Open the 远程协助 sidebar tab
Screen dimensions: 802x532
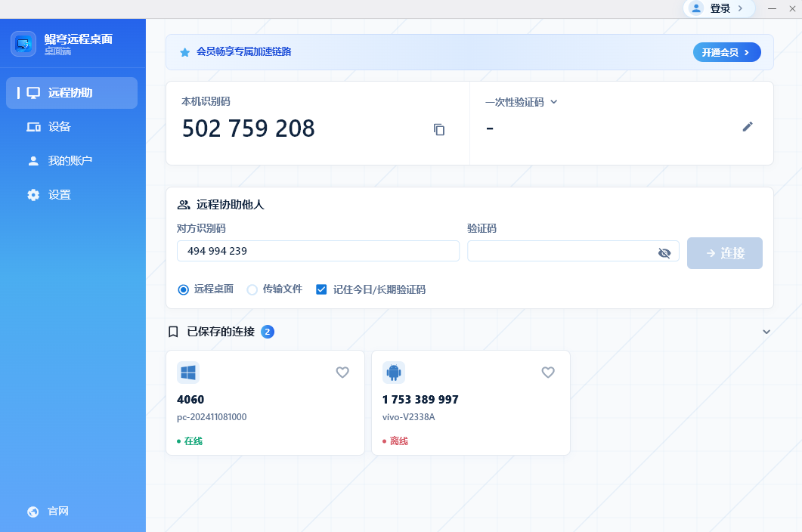point(72,93)
